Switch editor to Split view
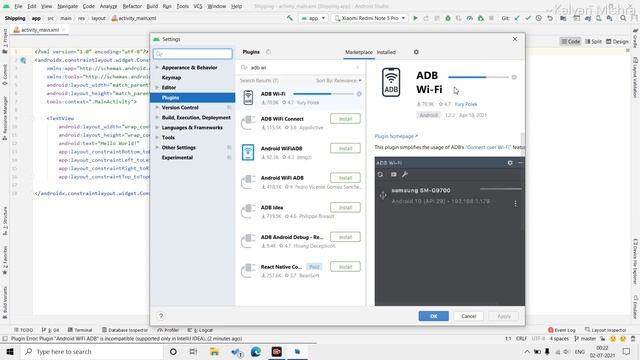The width and height of the screenshot is (640, 360). 593,41
